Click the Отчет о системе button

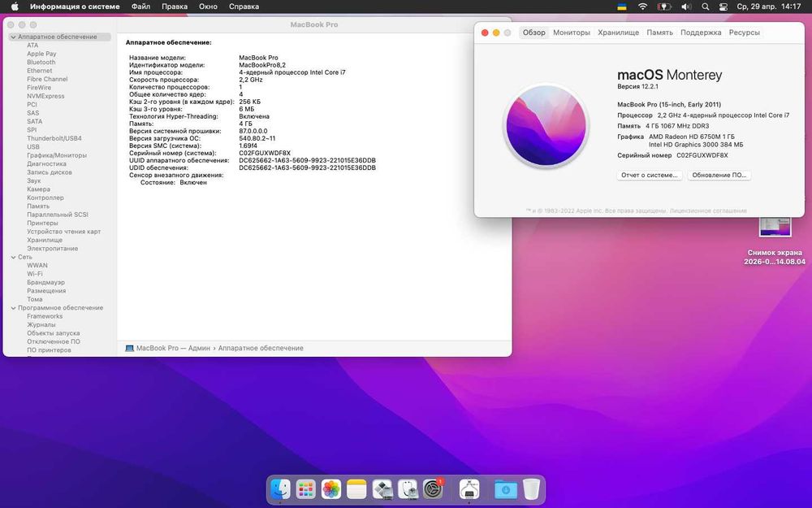coord(650,176)
